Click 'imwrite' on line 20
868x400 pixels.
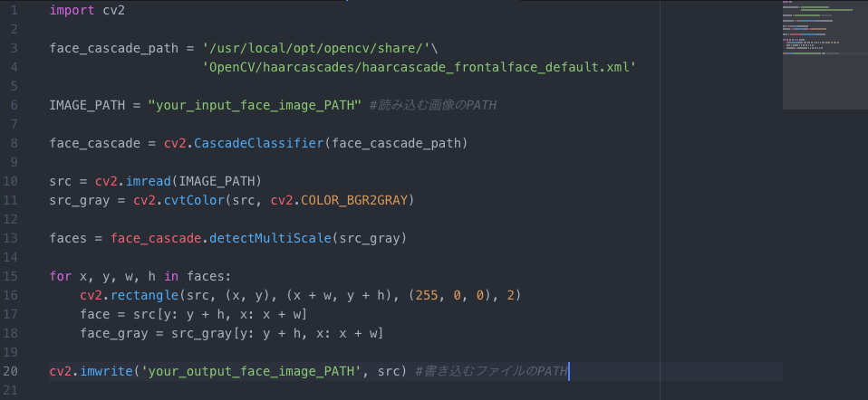(106, 371)
